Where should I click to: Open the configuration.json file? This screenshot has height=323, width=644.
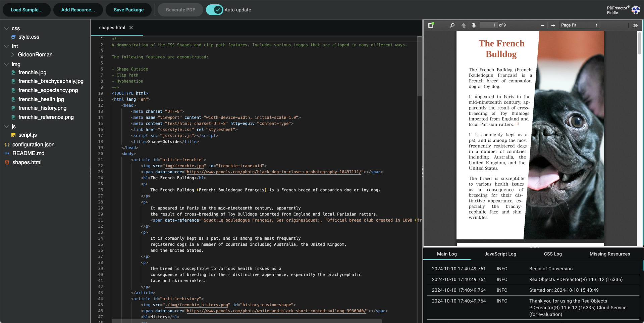33,144
